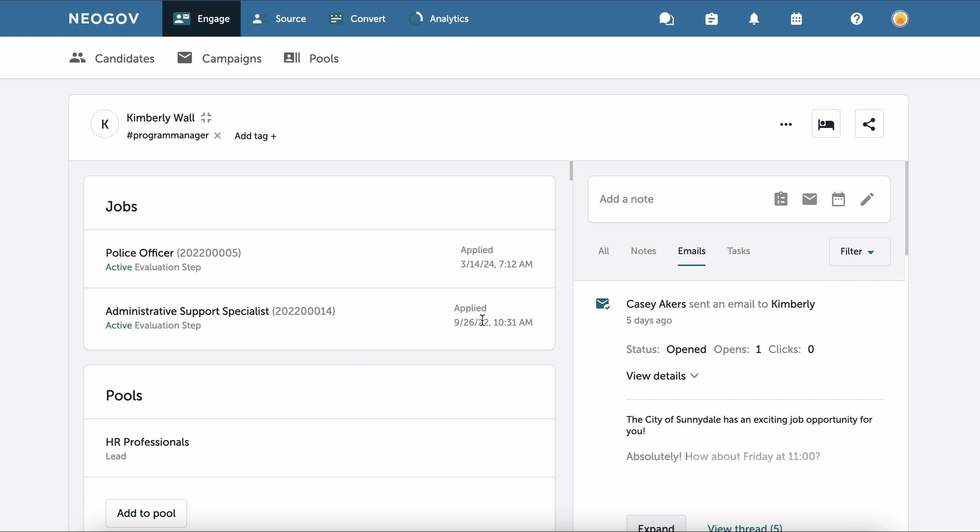Click applied date 3/14/24, 7:12 AM
The width and height of the screenshot is (980, 532).
tap(496, 264)
